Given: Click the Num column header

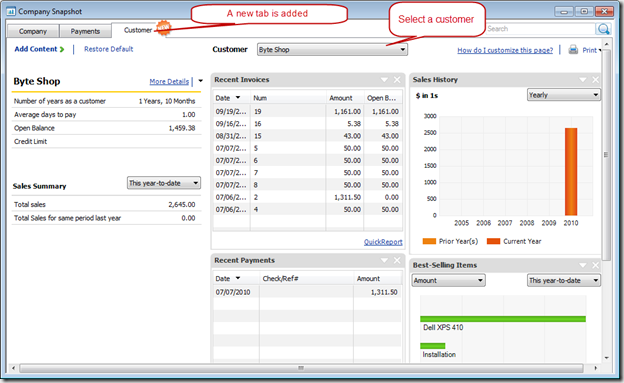Looking at the screenshot, I should 288,98.
